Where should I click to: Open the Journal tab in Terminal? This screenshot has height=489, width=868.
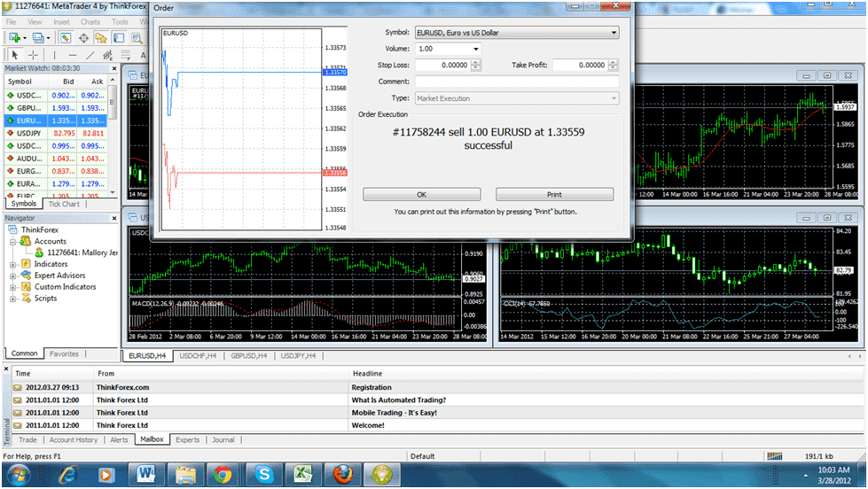click(x=223, y=439)
